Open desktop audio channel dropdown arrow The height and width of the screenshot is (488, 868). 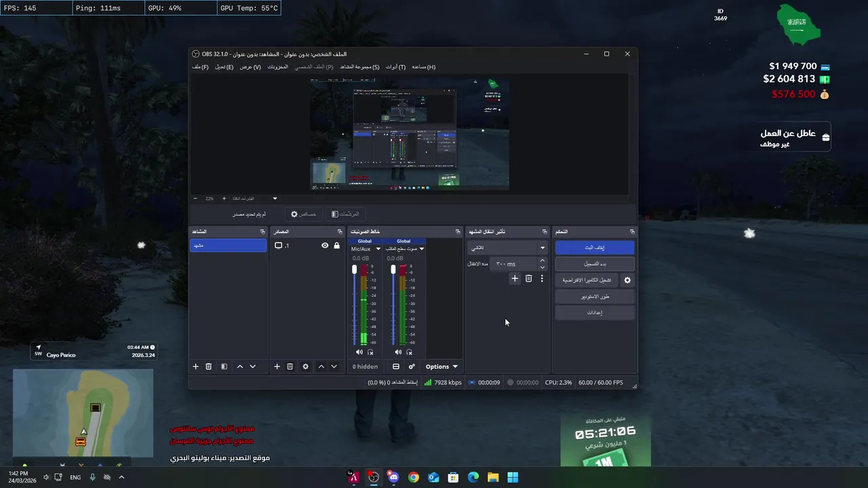421,249
